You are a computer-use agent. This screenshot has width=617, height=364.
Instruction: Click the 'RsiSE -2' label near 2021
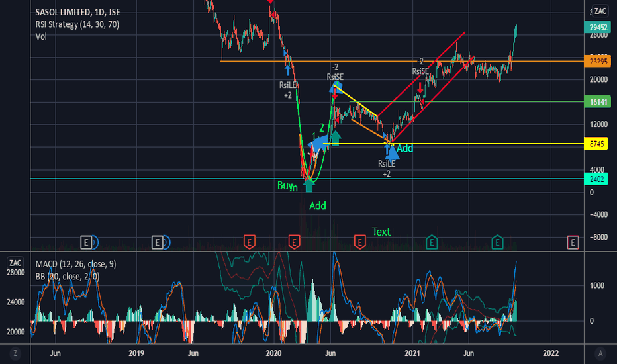pyautogui.click(x=420, y=66)
